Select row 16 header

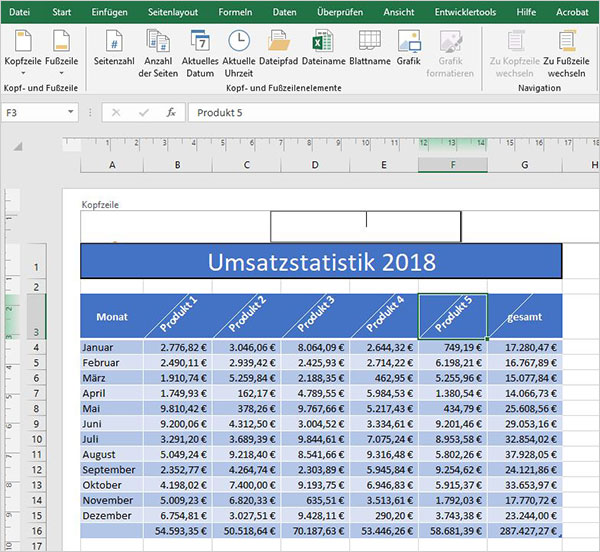36,531
